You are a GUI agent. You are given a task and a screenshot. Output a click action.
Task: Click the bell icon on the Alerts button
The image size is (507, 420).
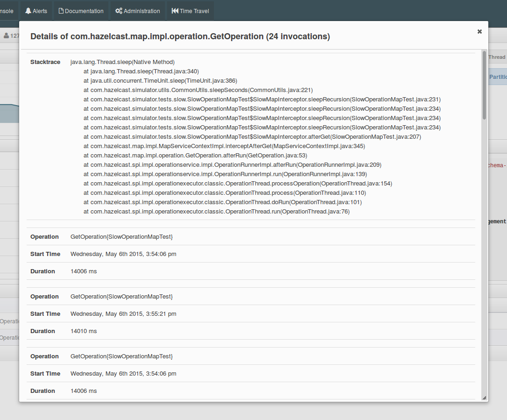click(28, 11)
